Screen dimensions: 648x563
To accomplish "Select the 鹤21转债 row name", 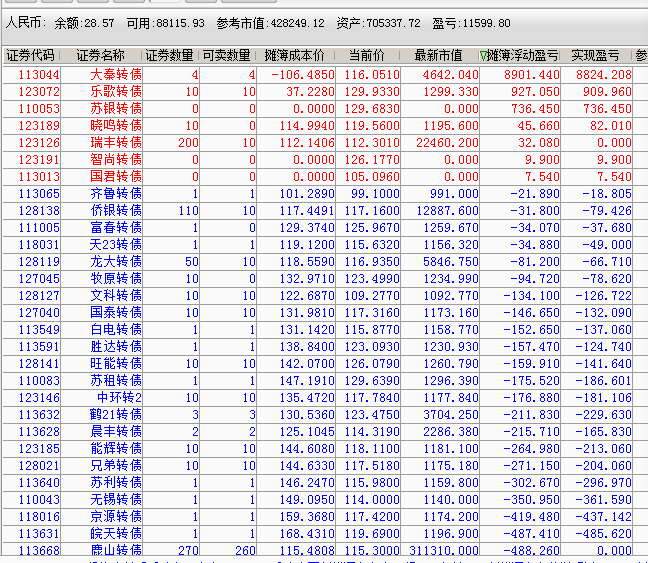I will click(x=116, y=415).
